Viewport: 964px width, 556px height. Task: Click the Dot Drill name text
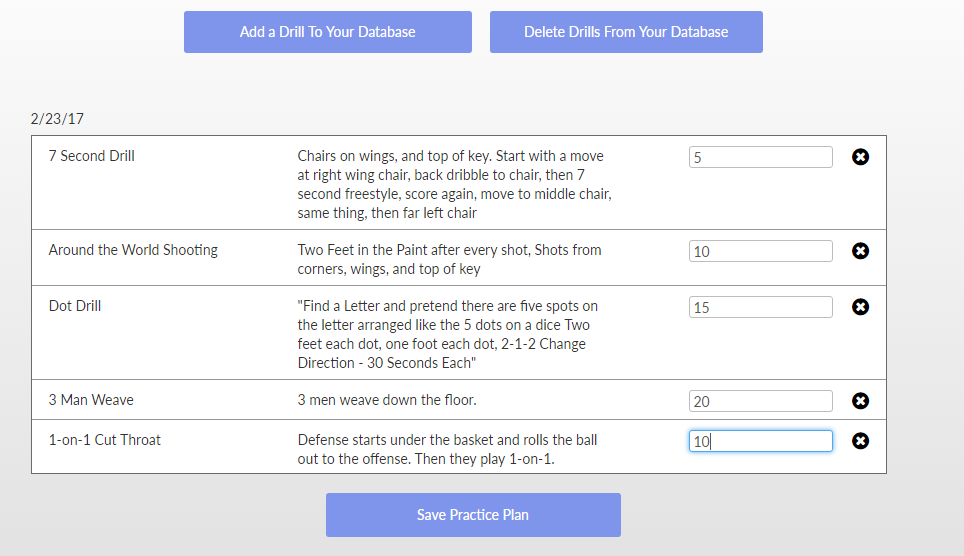coord(75,306)
